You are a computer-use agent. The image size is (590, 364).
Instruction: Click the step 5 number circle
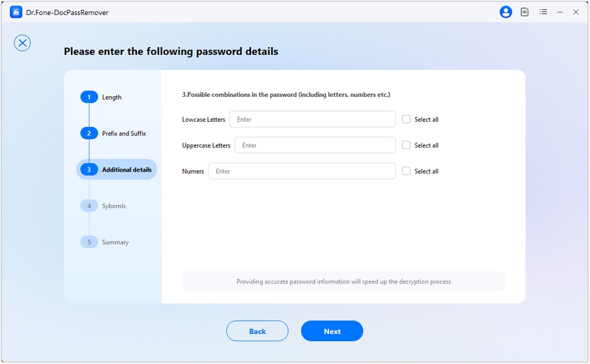88,242
